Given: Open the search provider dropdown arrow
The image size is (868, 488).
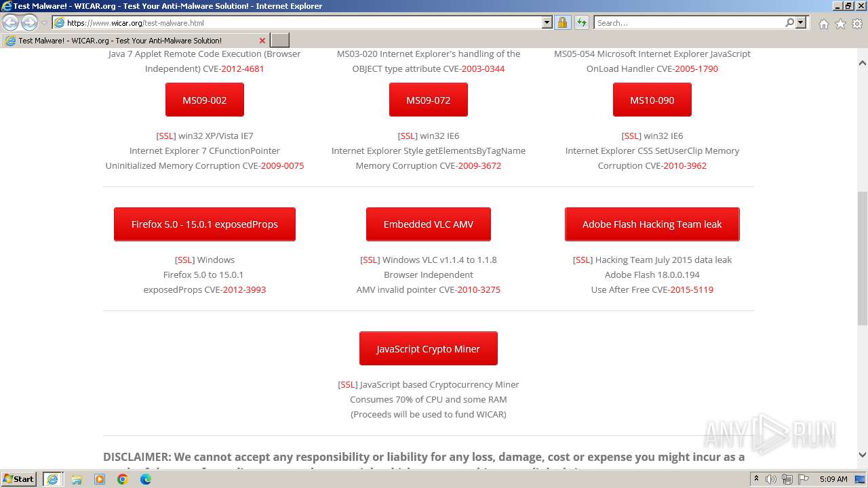Looking at the screenshot, I should point(801,22).
